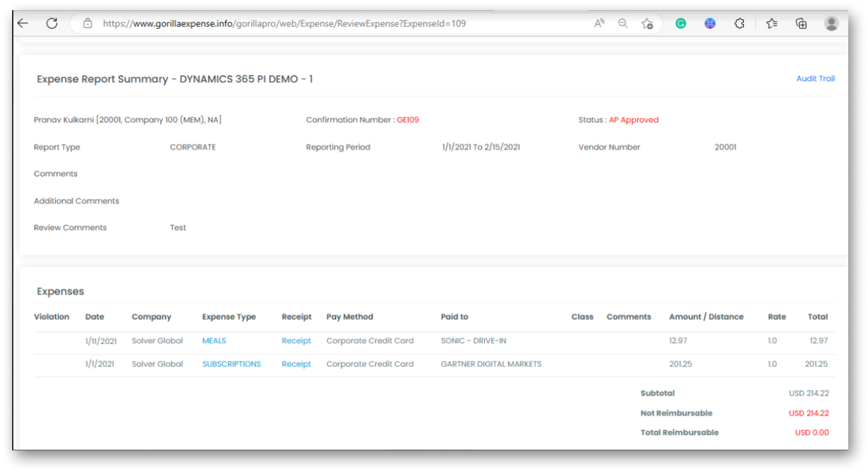Image resolution: width=868 pixels, height=472 pixels.
Task: Click the Amount / Distance column header
Action: tap(706, 317)
